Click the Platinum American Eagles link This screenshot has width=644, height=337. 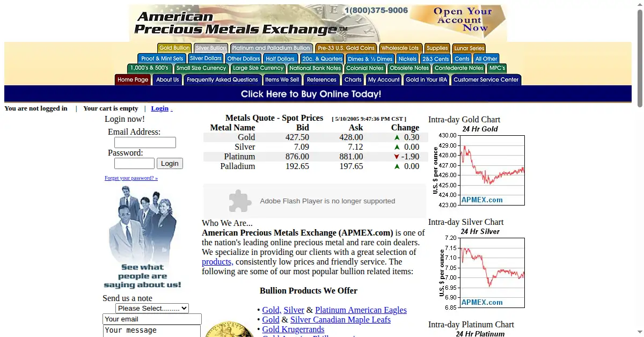(361, 310)
